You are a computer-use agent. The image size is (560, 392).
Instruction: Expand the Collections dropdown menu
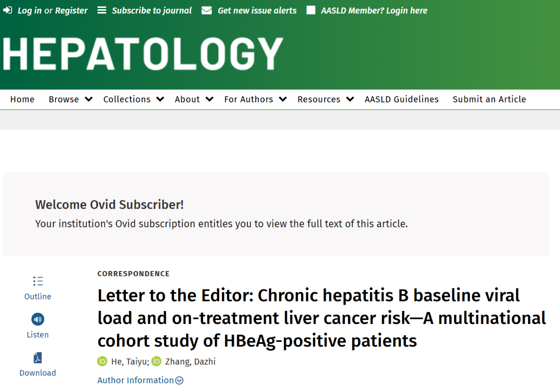pyautogui.click(x=134, y=99)
